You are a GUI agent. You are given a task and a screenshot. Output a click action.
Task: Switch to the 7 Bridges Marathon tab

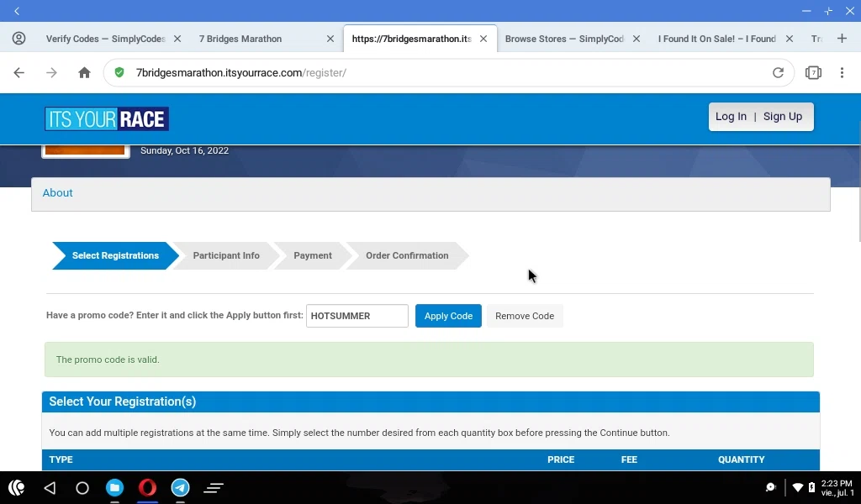point(240,39)
